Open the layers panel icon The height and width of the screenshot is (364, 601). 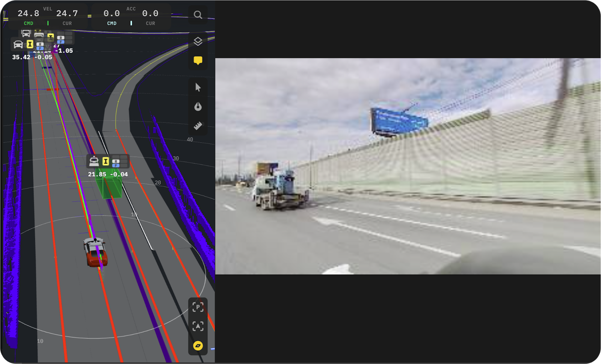(198, 41)
